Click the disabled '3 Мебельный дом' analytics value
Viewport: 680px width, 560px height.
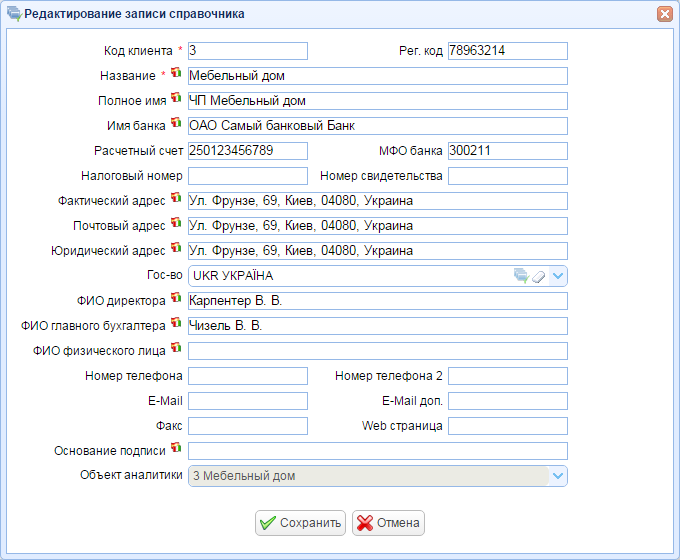tap(244, 476)
